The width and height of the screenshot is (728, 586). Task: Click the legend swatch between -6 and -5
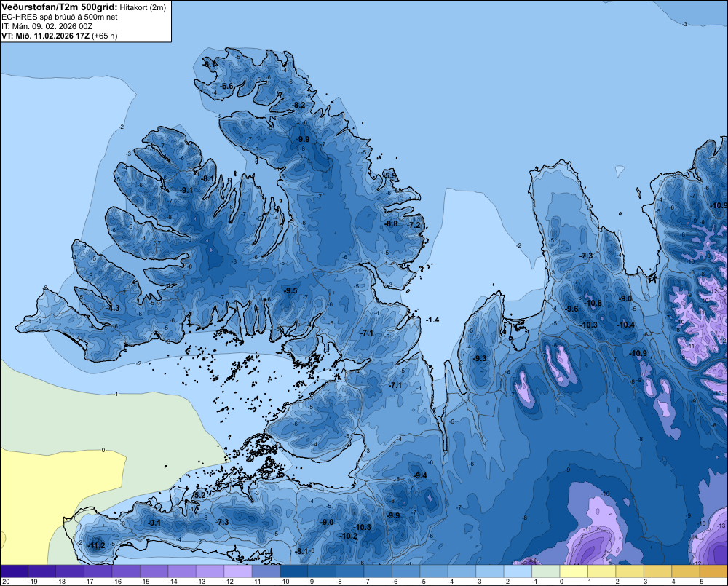coord(405,571)
